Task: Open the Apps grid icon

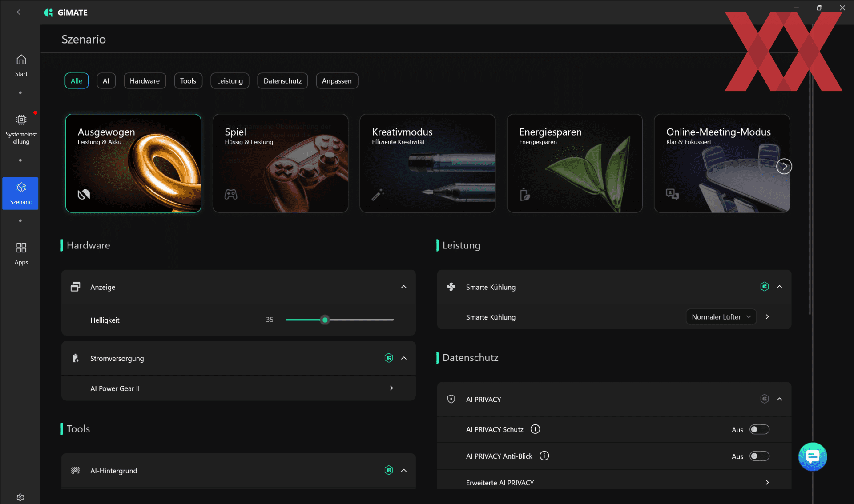Action: point(21,248)
